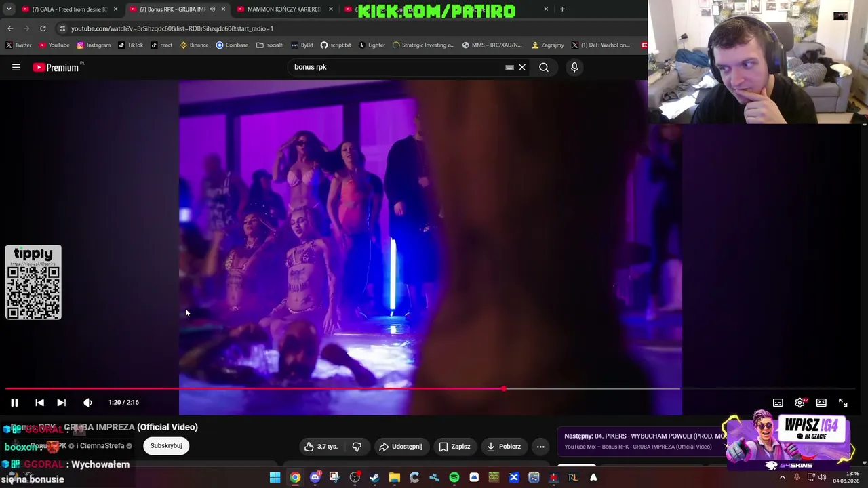Open Steam from the taskbar
Image resolution: width=868 pixels, height=488 pixels.
click(374, 478)
